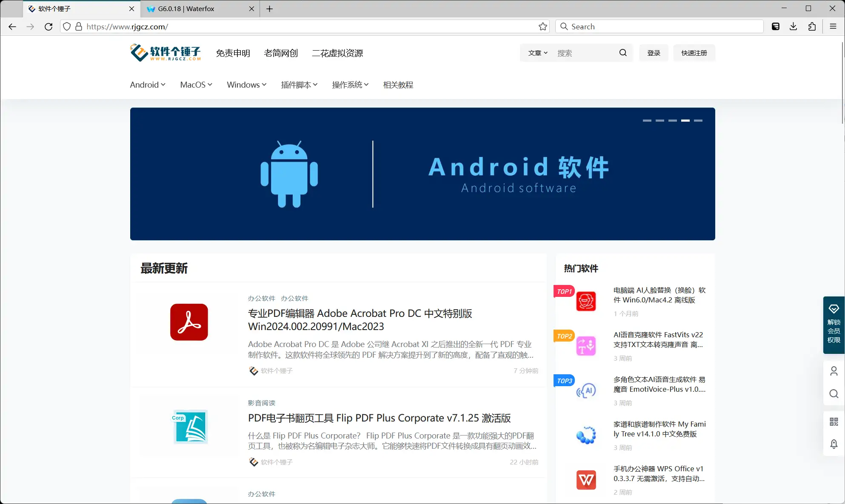This screenshot has height=504, width=845.
Task: Click the floating notification bell icon
Action: pyautogui.click(x=834, y=444)
